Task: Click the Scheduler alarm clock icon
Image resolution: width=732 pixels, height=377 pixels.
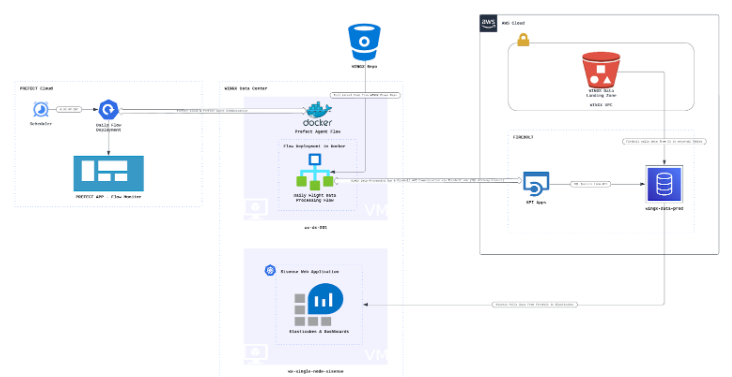Action: [x=41, y=110]
